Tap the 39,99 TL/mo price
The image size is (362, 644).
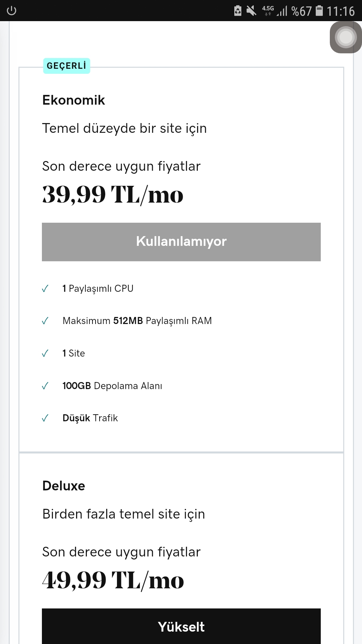[113, 195]
